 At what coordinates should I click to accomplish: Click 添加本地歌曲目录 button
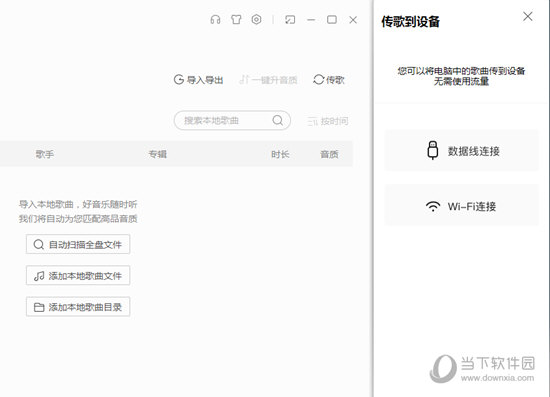pyautogui.click(x=78, y=307)
